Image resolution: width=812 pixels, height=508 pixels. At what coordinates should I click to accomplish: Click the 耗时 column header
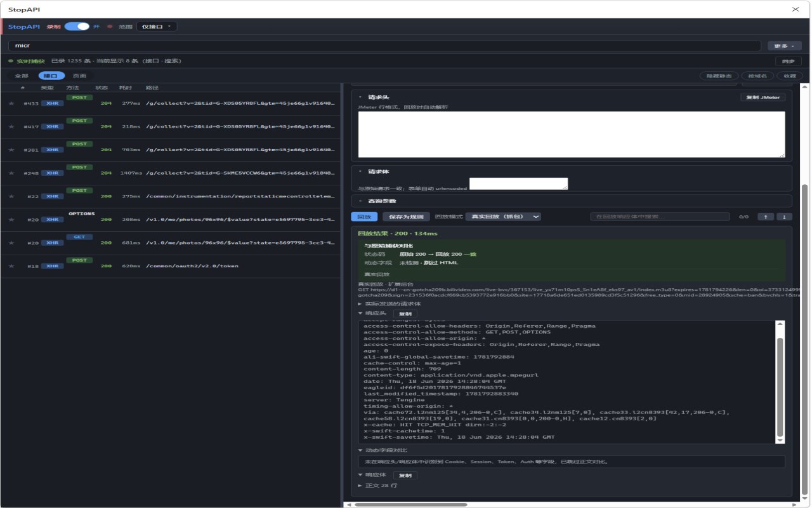pos(125,88)
